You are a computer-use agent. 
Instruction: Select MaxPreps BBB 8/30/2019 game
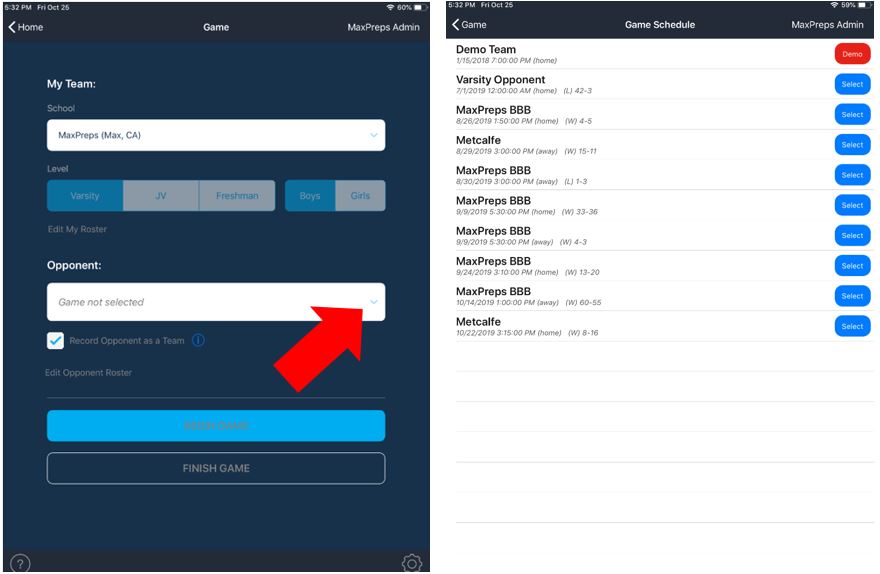852,175
